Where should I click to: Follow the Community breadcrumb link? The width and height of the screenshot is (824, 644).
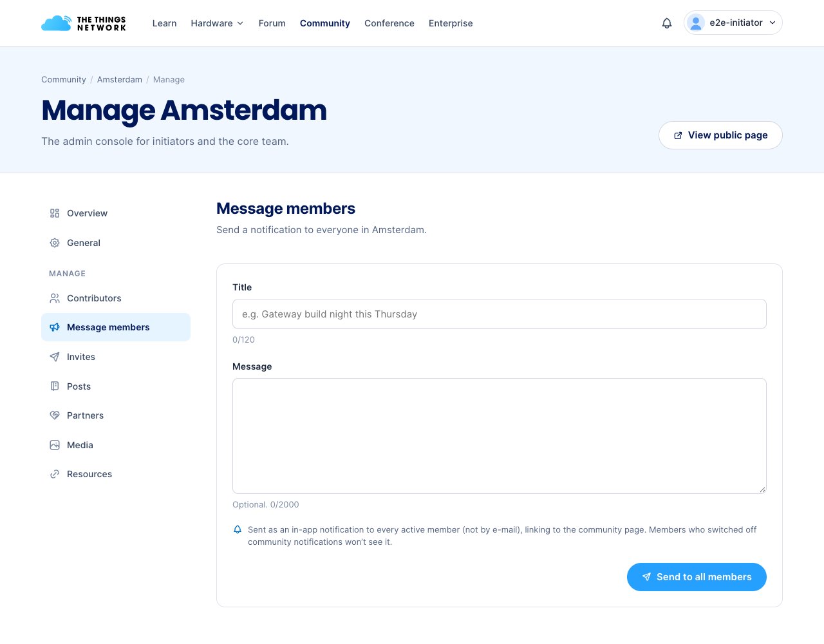coord(64,80)
